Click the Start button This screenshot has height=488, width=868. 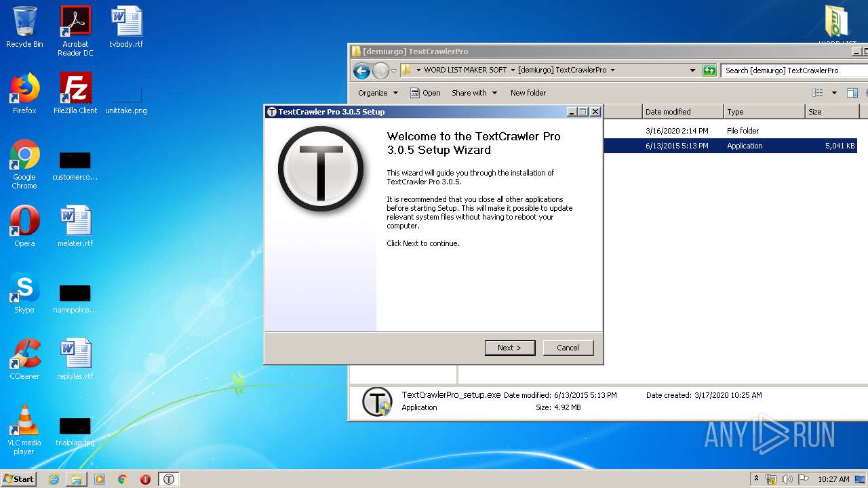19,479
